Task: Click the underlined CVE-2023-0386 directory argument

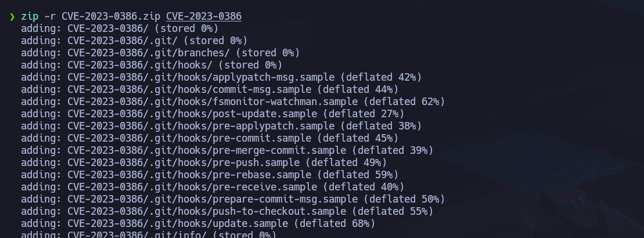Action: [203, 16]
